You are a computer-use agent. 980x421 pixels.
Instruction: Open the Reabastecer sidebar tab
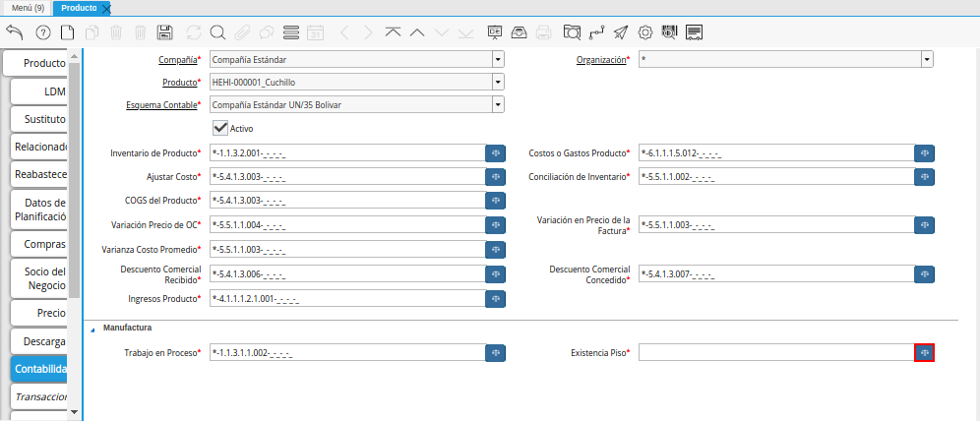(x=38, y=174)
